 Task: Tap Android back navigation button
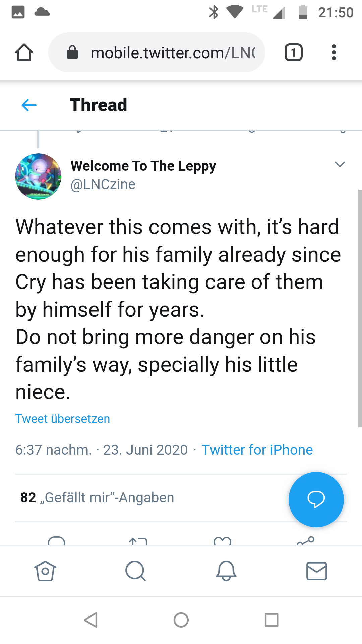coord(91,620)
